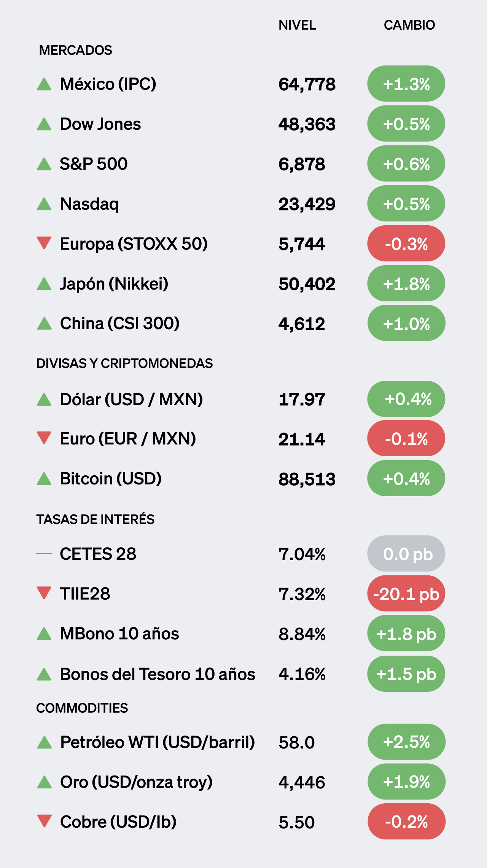This screenshot has width=487, height=868.
Task: Click the green up arrow beside Japón (Nikkei)
Action: (x=44, y=284)
